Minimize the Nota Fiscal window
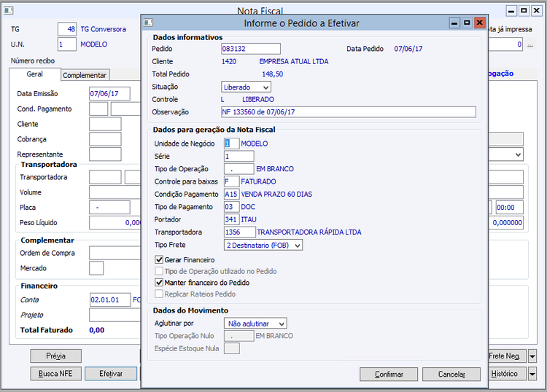This screenshot has width=547, height=392. (511, 11)
